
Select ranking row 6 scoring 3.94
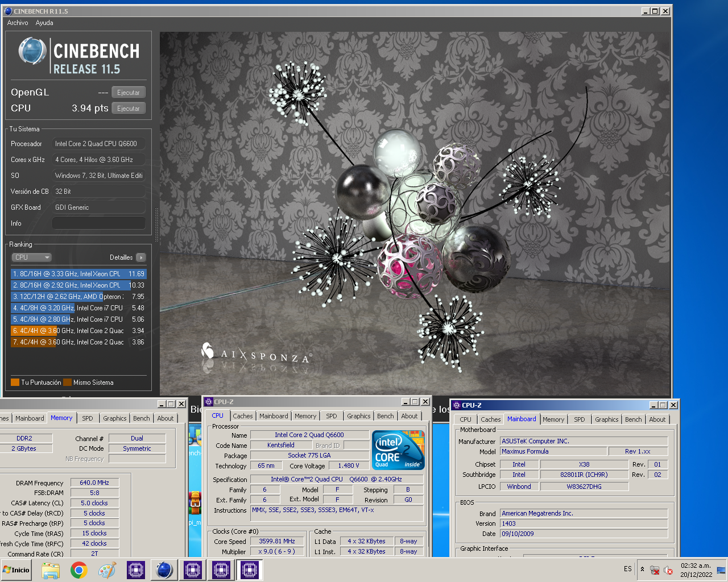pyautogui.click(x=78, y=331)
